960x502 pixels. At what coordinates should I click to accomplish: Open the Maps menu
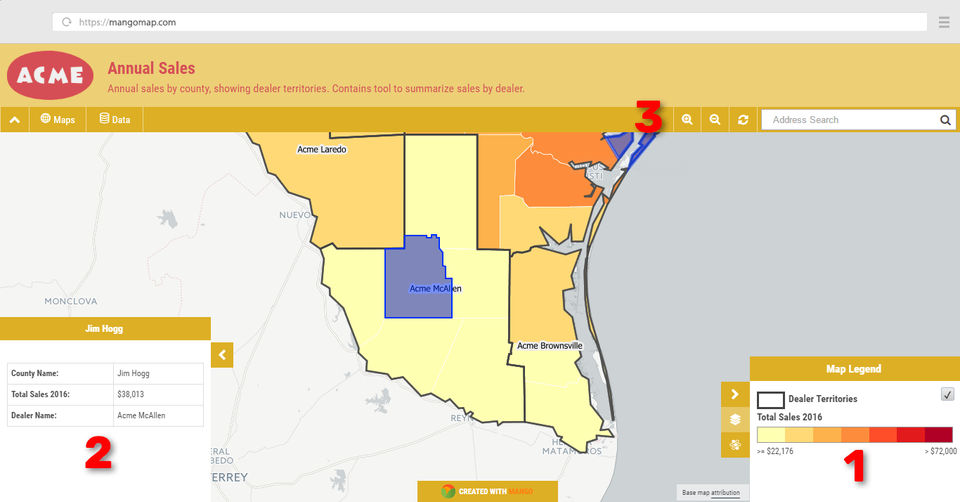coord(58,119)
